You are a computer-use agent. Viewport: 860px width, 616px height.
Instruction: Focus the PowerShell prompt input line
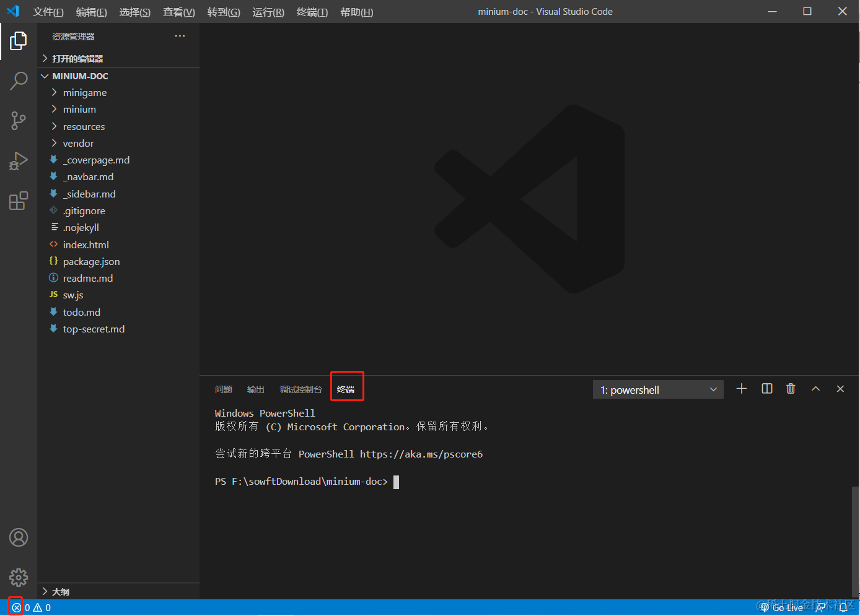click(x=307, y=482)
